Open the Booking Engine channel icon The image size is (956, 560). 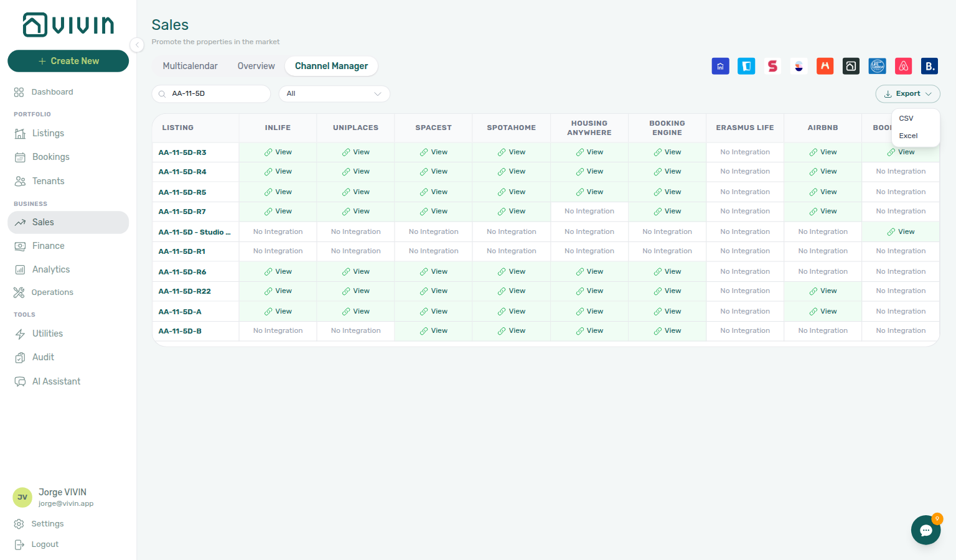click(x=851, y=66)
